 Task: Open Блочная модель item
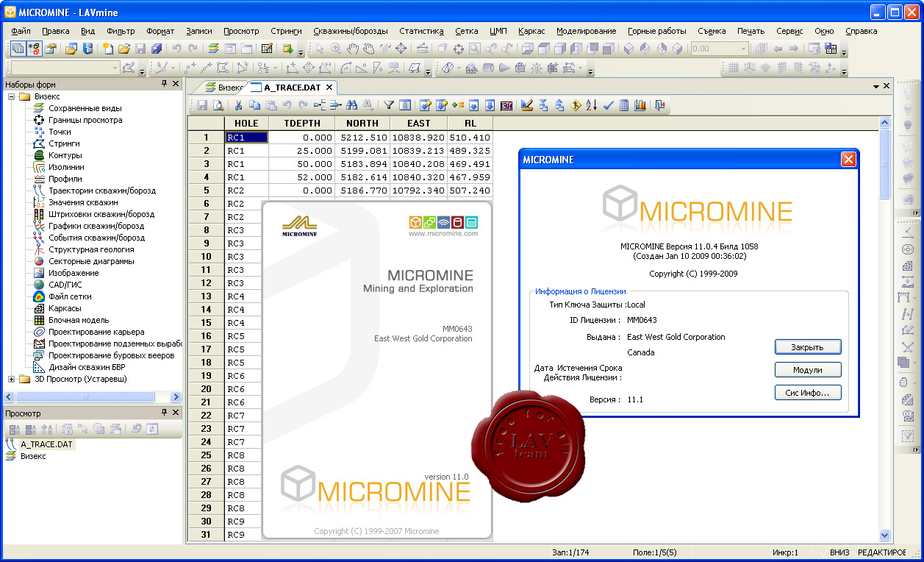click(x=79, y=320)
